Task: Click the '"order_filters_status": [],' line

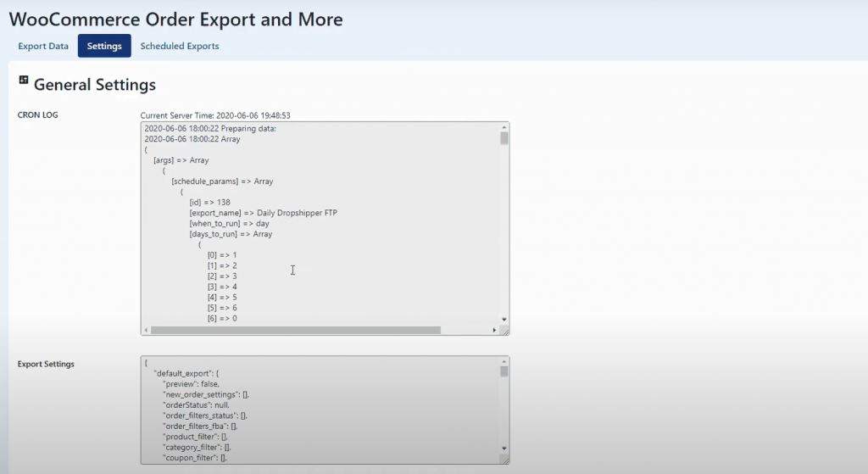Action: point(205,415)
